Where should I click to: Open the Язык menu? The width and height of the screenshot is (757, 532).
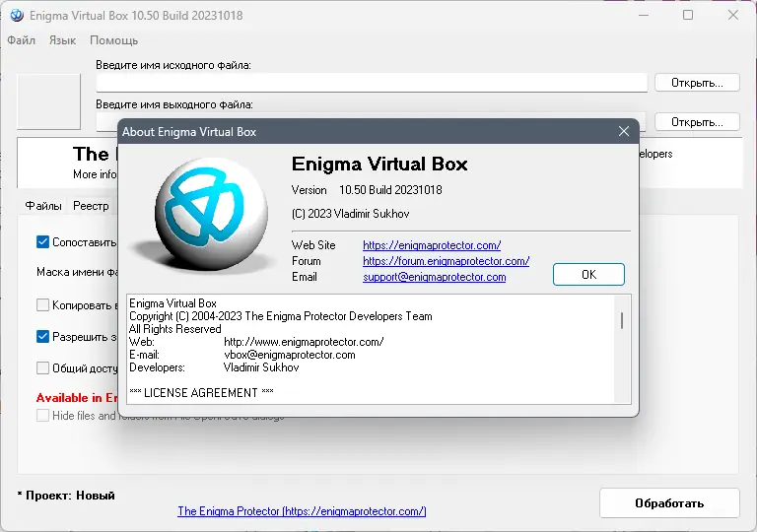62,40
